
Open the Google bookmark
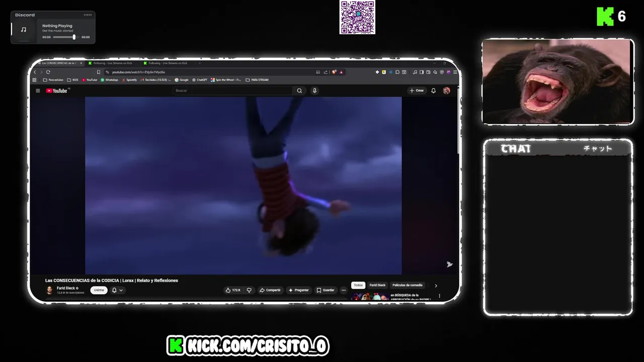[182, 80]
